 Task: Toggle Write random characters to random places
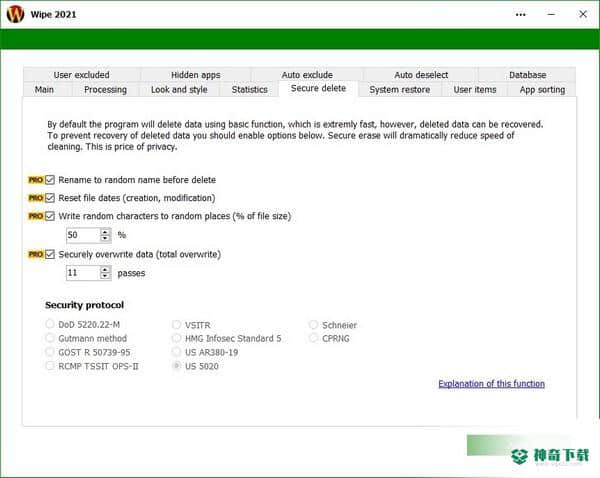pyautogui.click(x=50, y=216)
